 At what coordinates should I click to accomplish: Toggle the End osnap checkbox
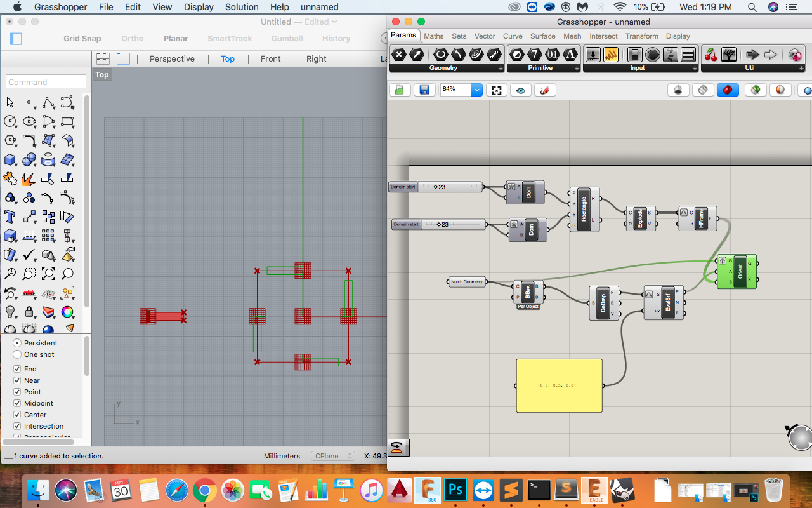click(17, 369)
